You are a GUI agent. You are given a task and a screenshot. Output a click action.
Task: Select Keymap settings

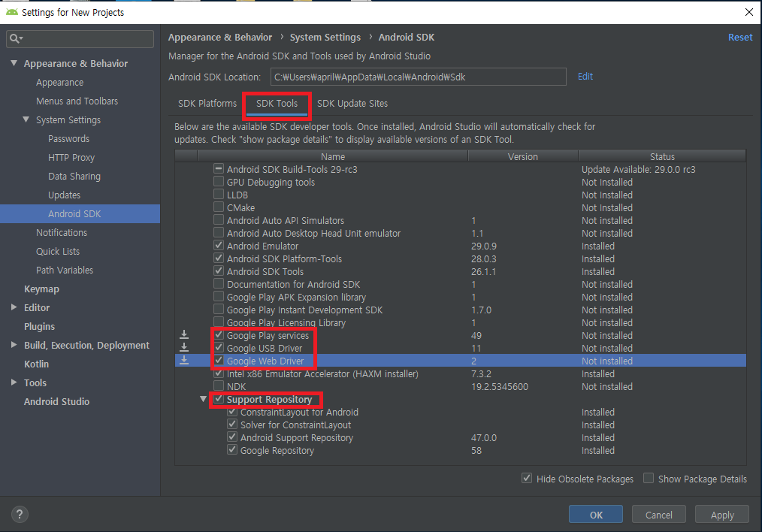[x=42, y=289]
